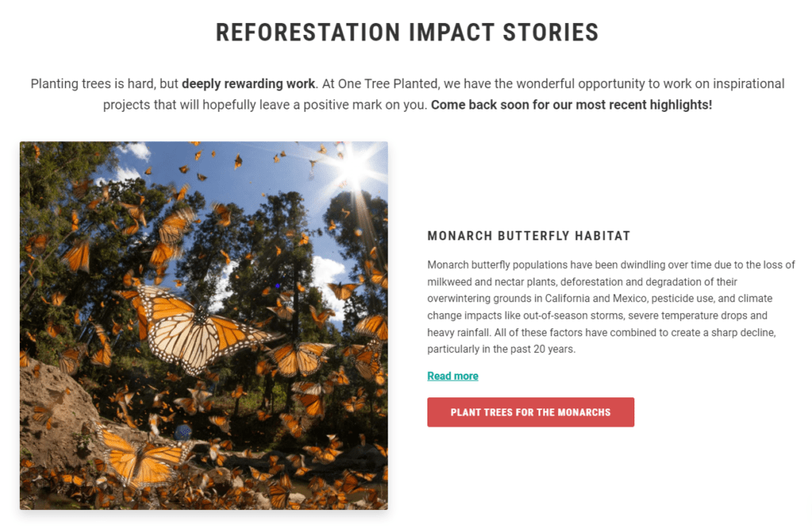Click the word 'milkweed' in the paragraph

[x=449, y=282]
